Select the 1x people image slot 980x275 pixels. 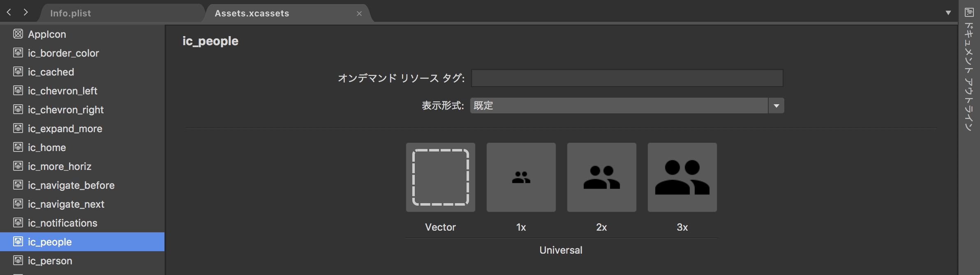(521, 177)
